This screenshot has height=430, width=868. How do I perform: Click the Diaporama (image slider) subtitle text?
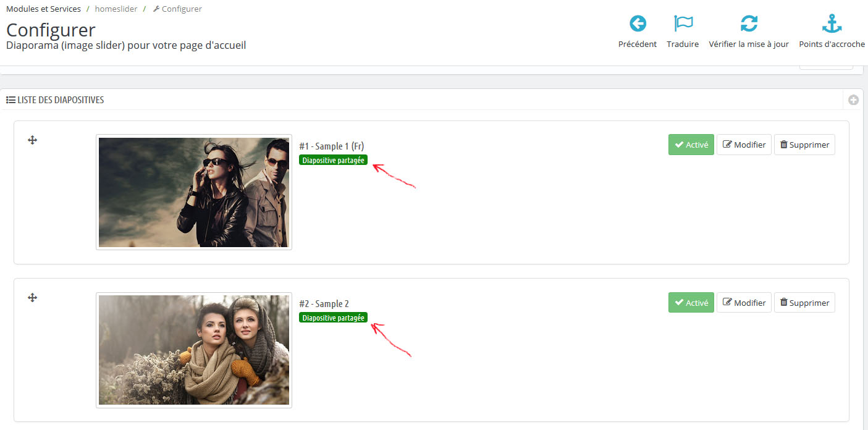pyautogui.click(x=126, y=45)
